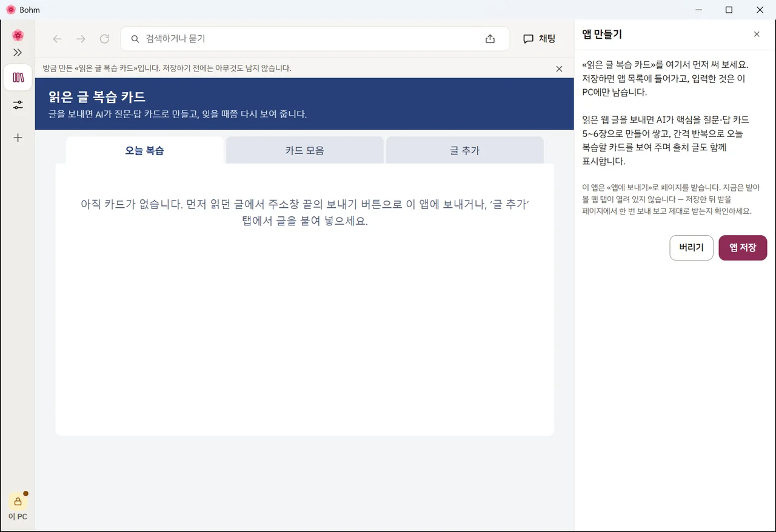Click the Bohm flower logo in sidebar
The width and height of the screenshot is (776, 532).
18,35
